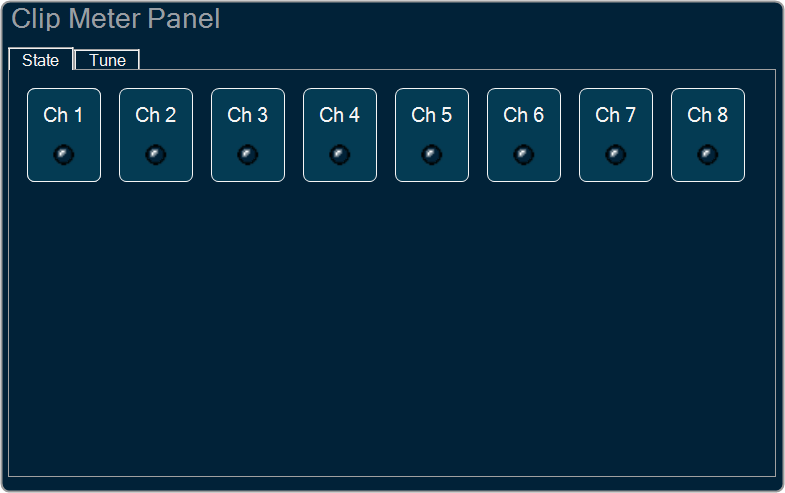Click the Clip Meter Panel title
Viewport: 785px width, 493px height.
click(116, 20)
